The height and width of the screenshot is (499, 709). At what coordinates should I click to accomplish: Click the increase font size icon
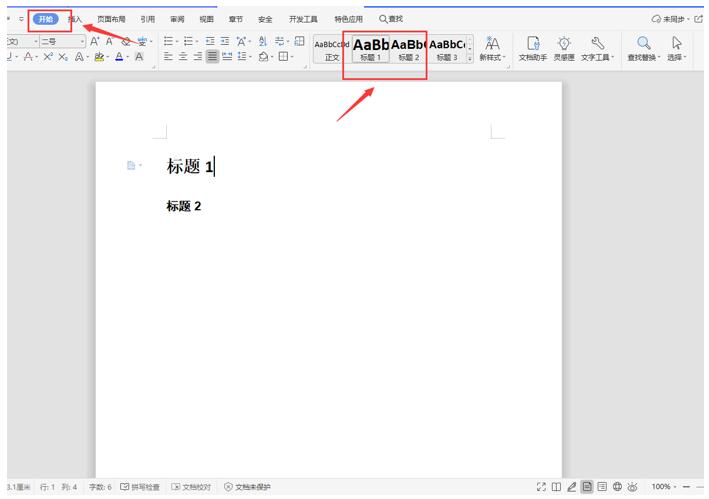[95, 42]
